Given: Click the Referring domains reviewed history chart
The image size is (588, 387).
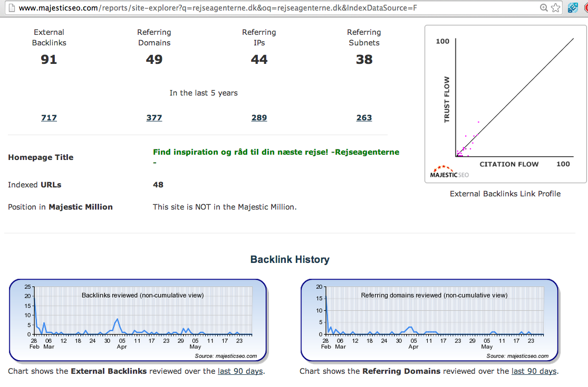Looking at the screenshot, I should (430, 320).
